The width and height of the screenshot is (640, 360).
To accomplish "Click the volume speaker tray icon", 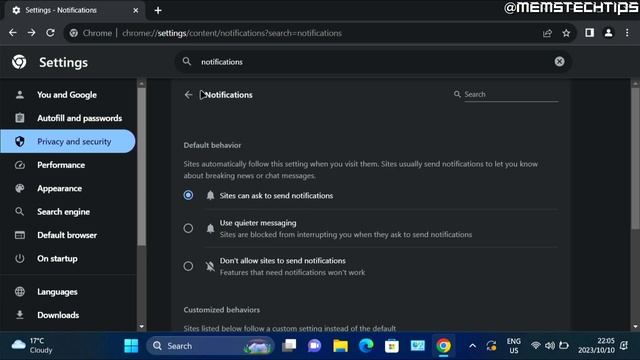I will 550,346.
